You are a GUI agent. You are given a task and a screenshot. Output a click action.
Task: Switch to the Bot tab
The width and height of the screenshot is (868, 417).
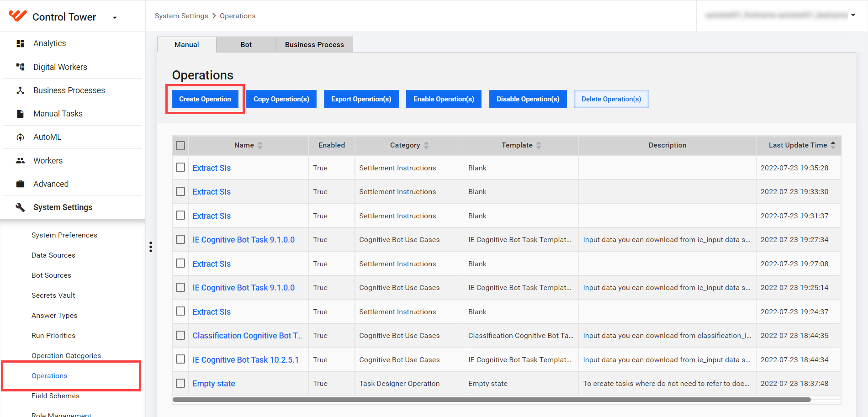click(x=246, y=44)
